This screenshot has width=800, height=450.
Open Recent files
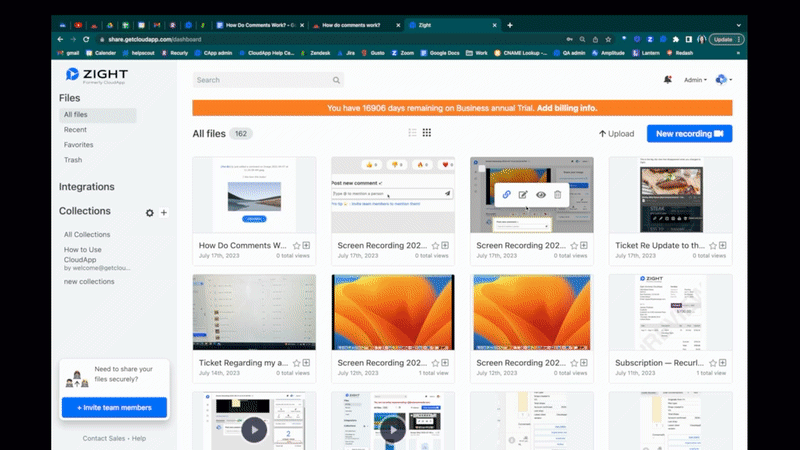coord(75,130)
